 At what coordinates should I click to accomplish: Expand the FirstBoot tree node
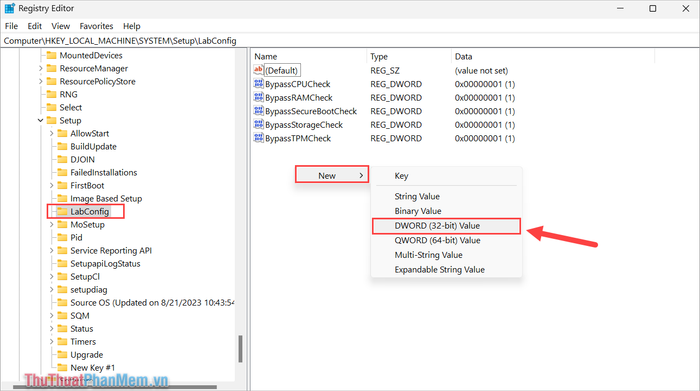pos(51,185)
